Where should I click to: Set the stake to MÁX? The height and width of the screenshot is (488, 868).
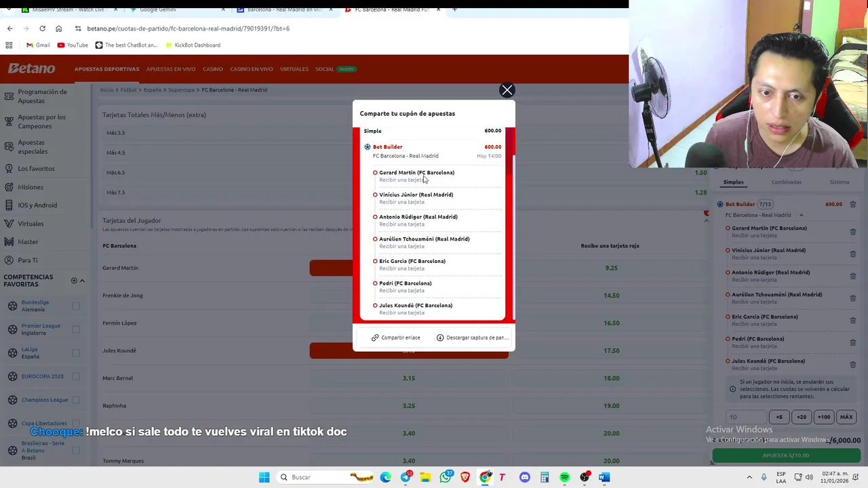[x=846, y=418]
